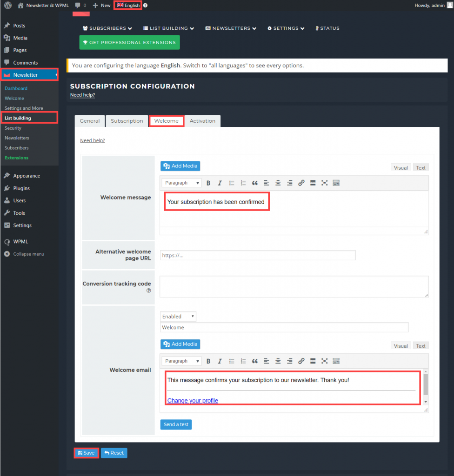The width and height of the screenshot is (454, 476).
Task: Click Add Media above Welcome email
Action: [180, 344]
